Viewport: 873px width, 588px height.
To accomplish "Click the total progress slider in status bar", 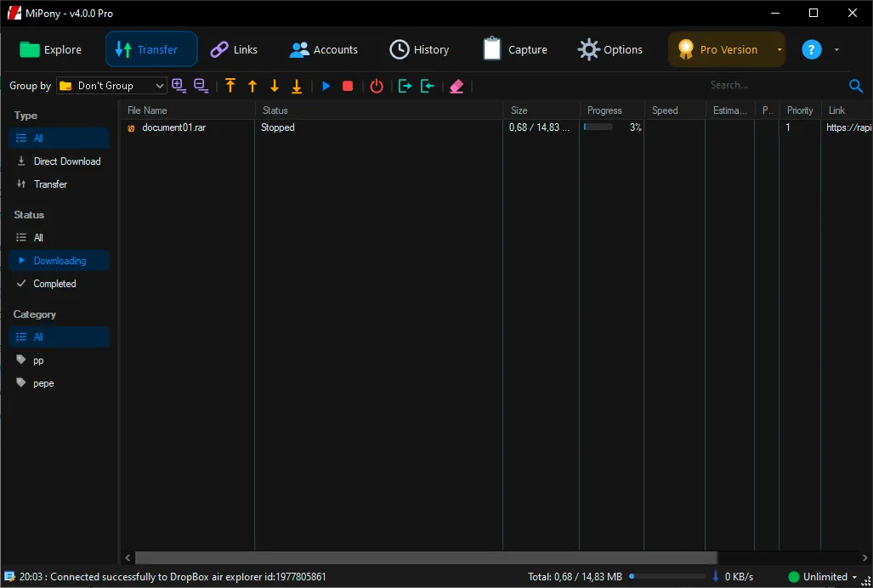I will point(668,576).
